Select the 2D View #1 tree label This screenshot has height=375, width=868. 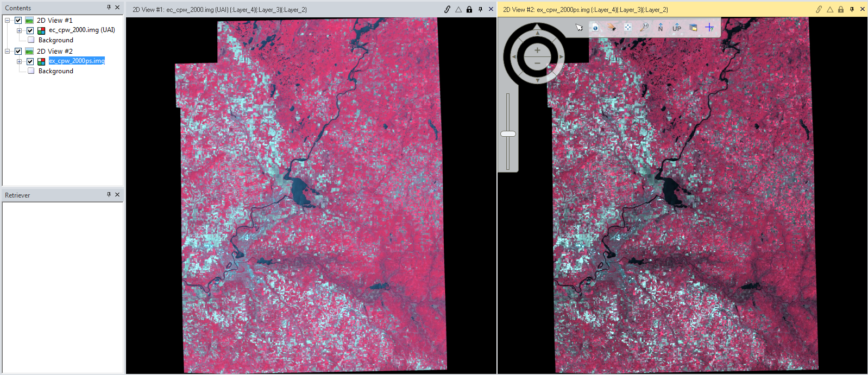pyautogui.click(x=54, y=20)
